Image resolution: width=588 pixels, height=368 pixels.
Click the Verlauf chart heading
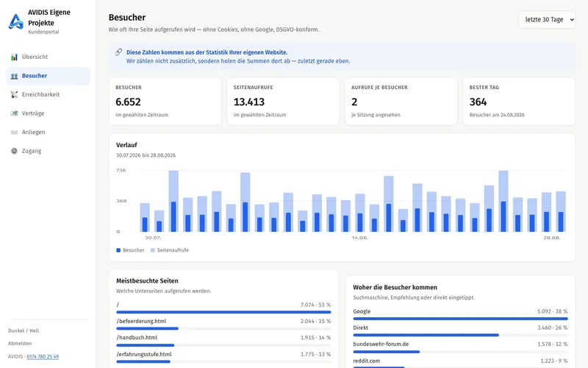pyautogui.click(x=126, y=145)
